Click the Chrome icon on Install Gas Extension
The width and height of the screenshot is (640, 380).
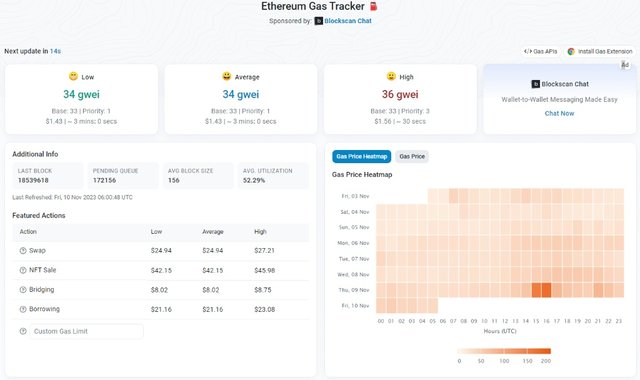coord(571,51)
